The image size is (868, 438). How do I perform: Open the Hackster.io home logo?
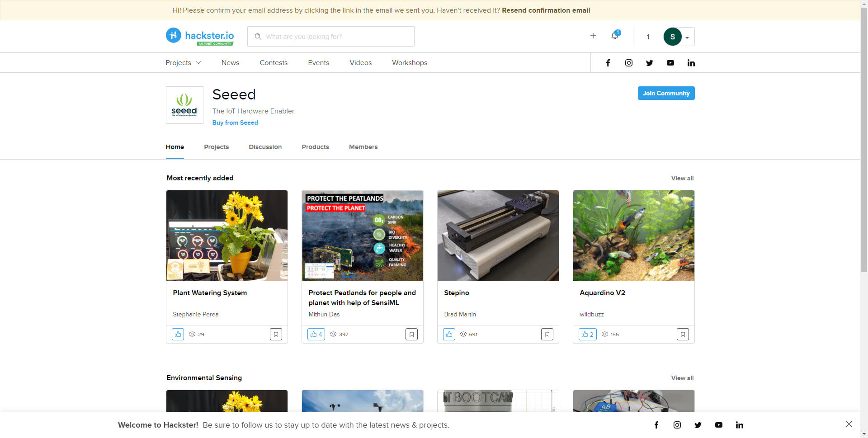point(200,36)
